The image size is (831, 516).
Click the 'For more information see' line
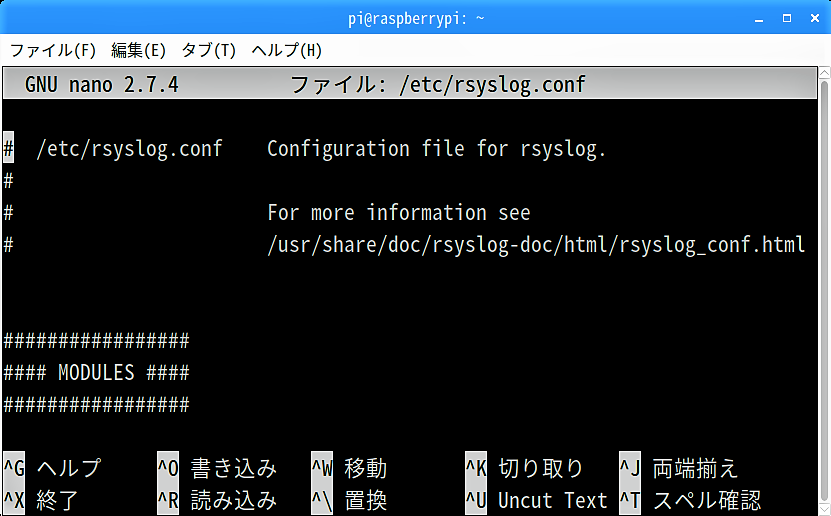[399, 213]
